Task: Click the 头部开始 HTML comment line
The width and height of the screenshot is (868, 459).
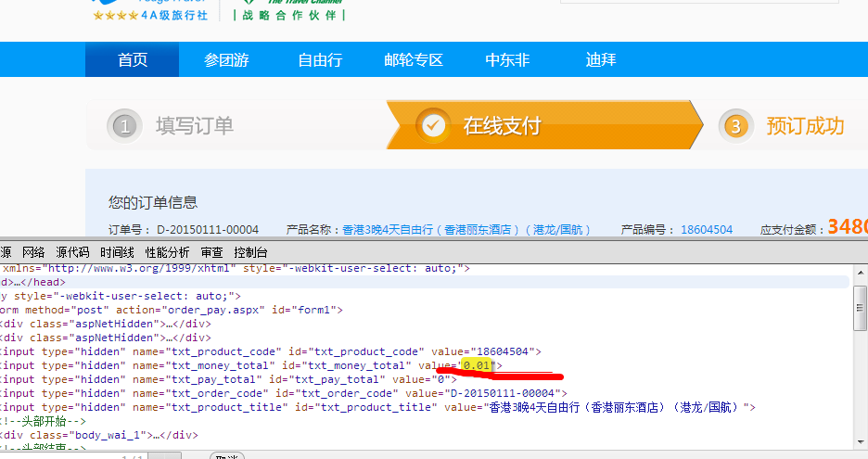Action: 43,421
